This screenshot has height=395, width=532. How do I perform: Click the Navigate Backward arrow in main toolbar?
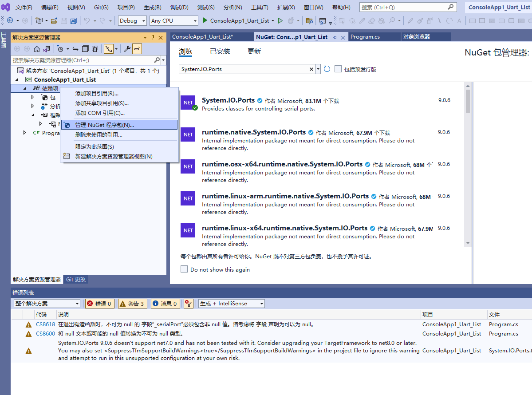[10, 21]
